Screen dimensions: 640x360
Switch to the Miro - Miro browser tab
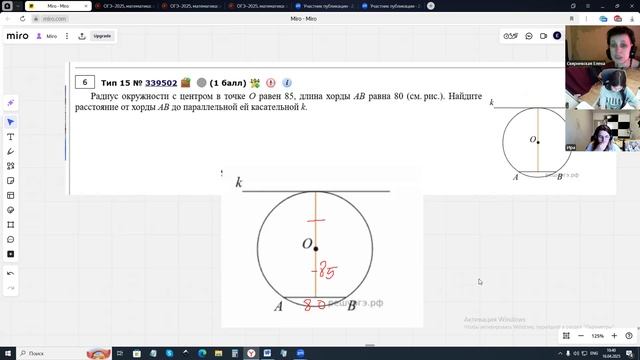pos(58,6)
